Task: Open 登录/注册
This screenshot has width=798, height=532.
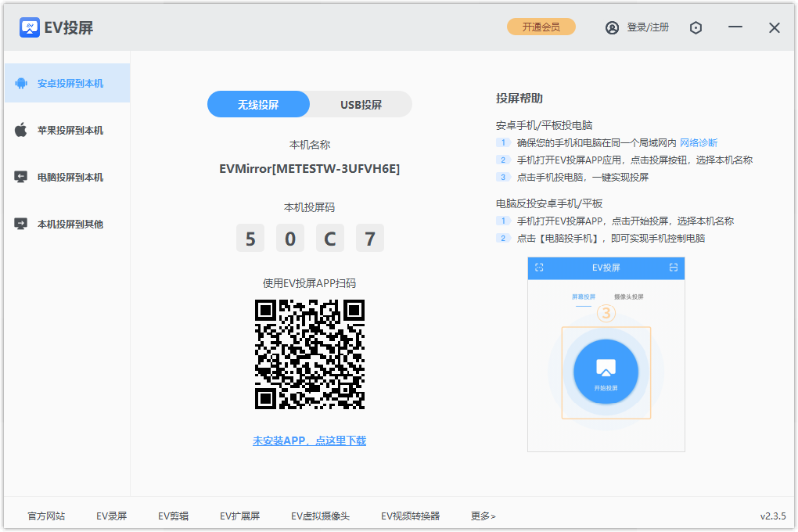Action: click(x=647, y=27)
